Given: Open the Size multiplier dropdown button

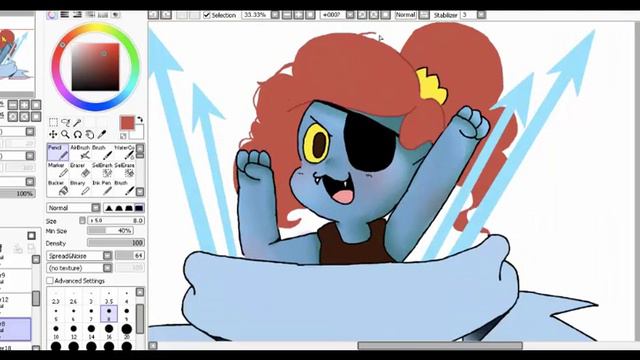Looking at the screenshot, I should [x=82, y=220].
